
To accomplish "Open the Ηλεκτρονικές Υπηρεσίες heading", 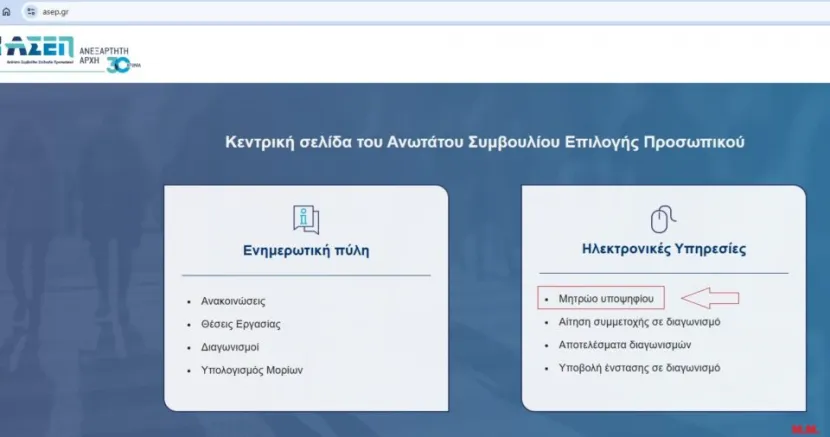I will 664,249.
